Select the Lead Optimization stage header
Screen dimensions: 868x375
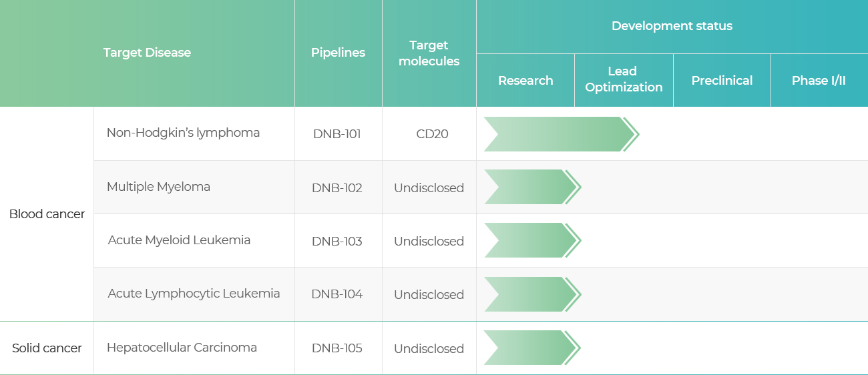624,80
